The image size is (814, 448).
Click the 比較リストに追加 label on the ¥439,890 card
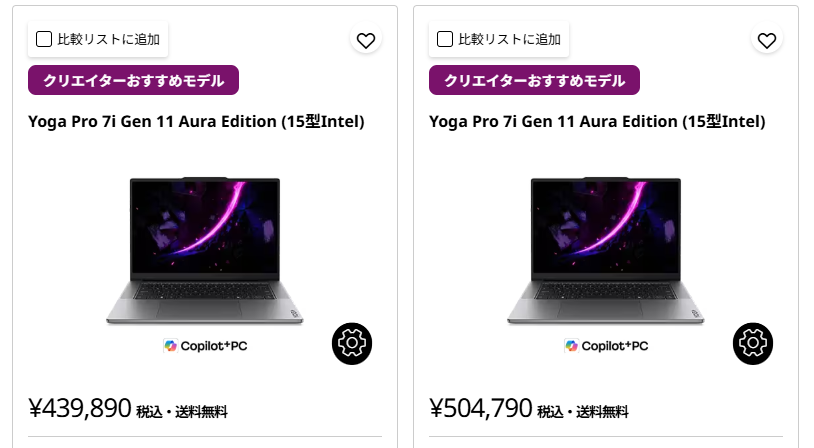pyautogui.click(x=108, y=40)
